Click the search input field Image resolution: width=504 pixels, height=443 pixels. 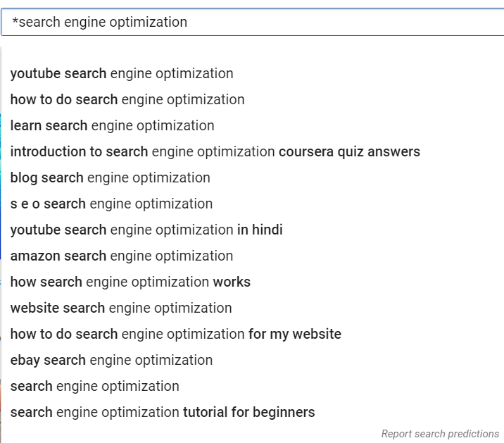click(x=253, y=22)
